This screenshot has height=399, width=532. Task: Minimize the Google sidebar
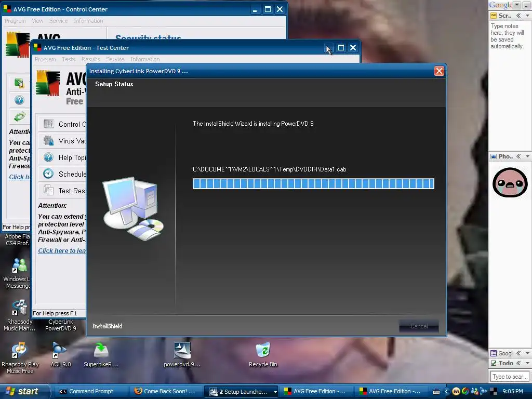(x=526, y=5)
